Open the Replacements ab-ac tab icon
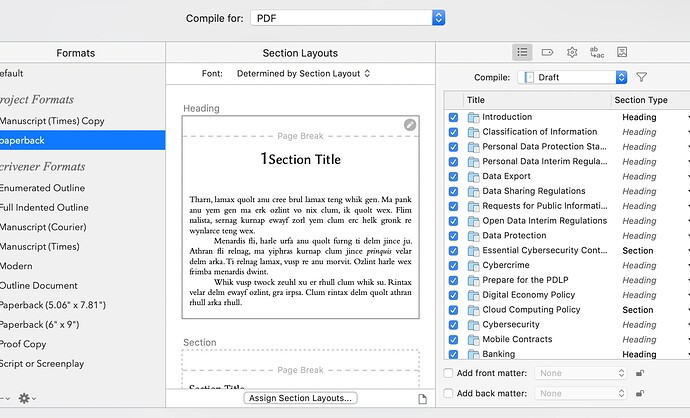Image resolution: width=690 pixels, height=418 pixels. pos(597,52)
